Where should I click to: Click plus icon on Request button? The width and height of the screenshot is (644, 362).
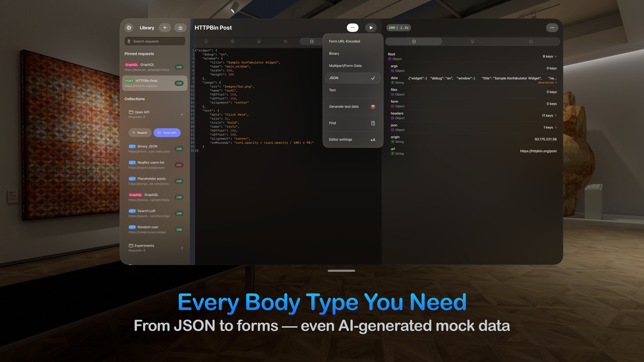coord(134,133)
